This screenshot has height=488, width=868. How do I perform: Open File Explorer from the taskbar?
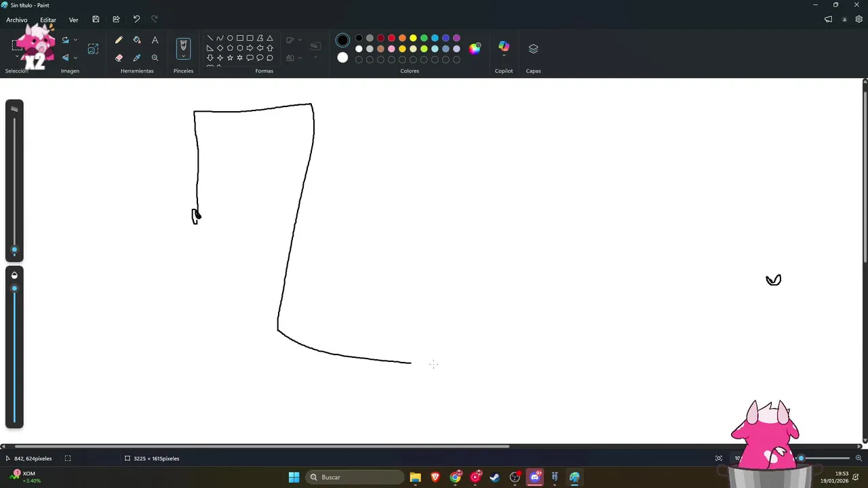pos(415,477)
